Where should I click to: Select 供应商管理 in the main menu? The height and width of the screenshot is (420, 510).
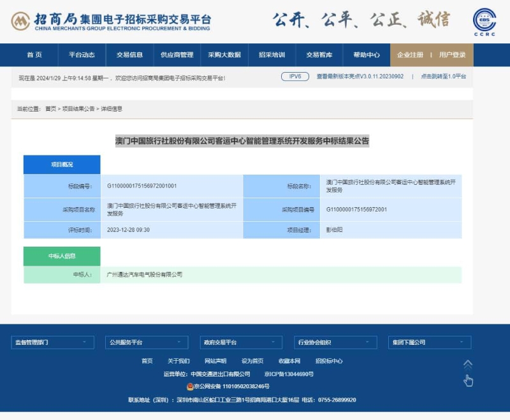pyautogui.click(x=177, y=55)
